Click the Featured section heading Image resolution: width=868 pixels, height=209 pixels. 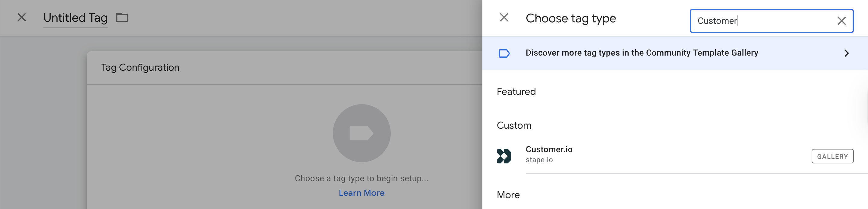(x=516, y=92)
